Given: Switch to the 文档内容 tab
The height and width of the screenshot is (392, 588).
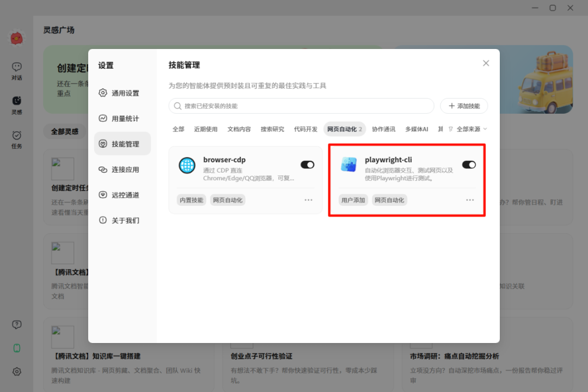Looking at the screenshot, I should 239,129.
